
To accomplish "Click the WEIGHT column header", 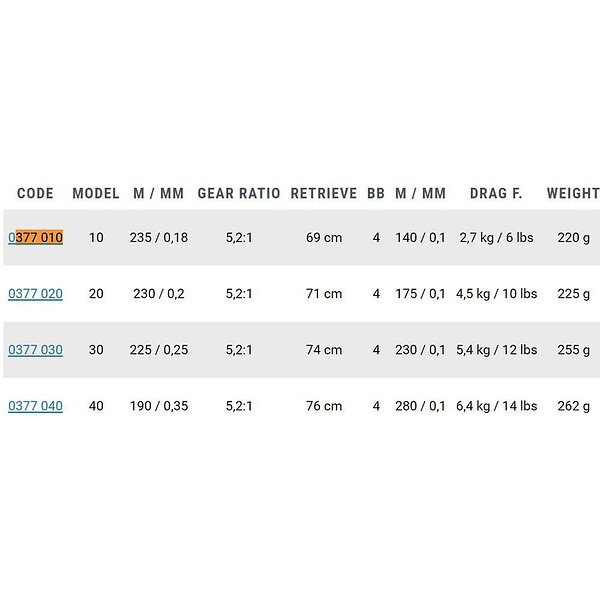I will tap(573, 193).
